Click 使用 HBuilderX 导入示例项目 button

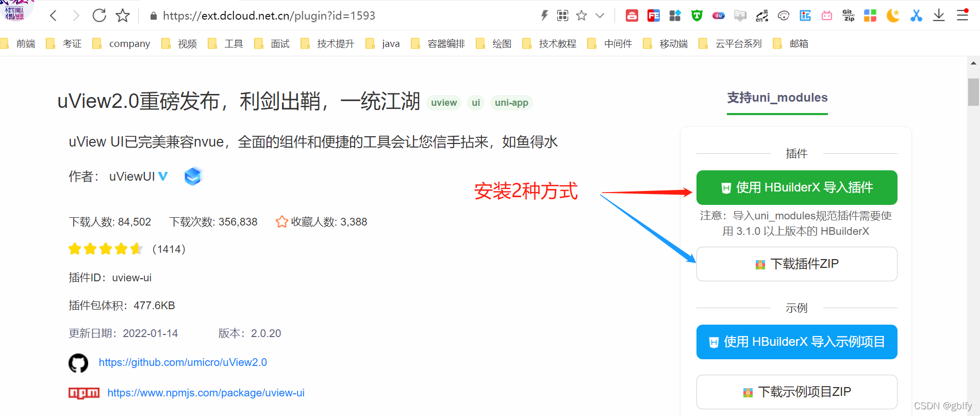[796, 342]
